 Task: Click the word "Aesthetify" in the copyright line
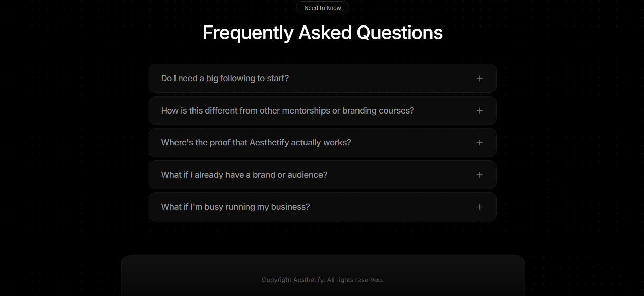309,280
